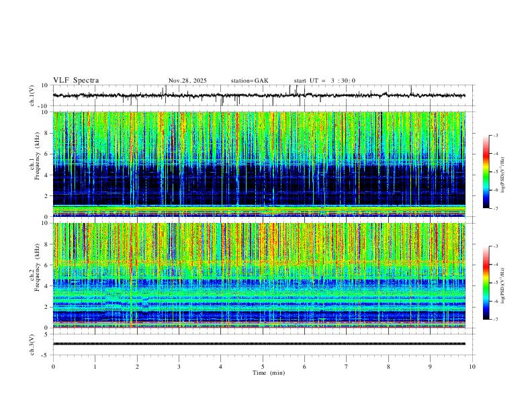Click the ch.1 Frequency spectrogram panel

point(259,164)
